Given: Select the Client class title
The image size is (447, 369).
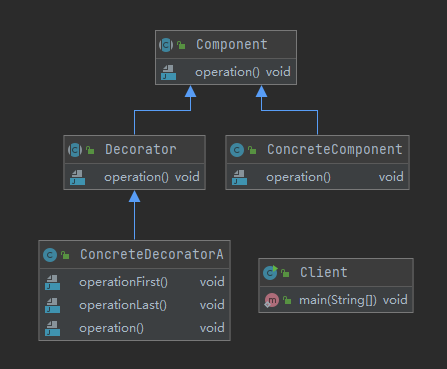Looking at the screenshot, I should pos(324,272).
